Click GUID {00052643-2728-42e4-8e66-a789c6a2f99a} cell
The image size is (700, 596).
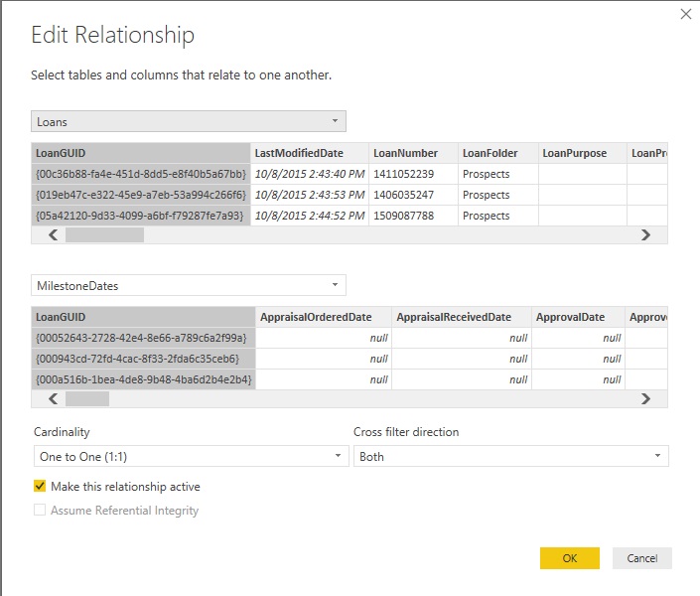click(143, 338)
